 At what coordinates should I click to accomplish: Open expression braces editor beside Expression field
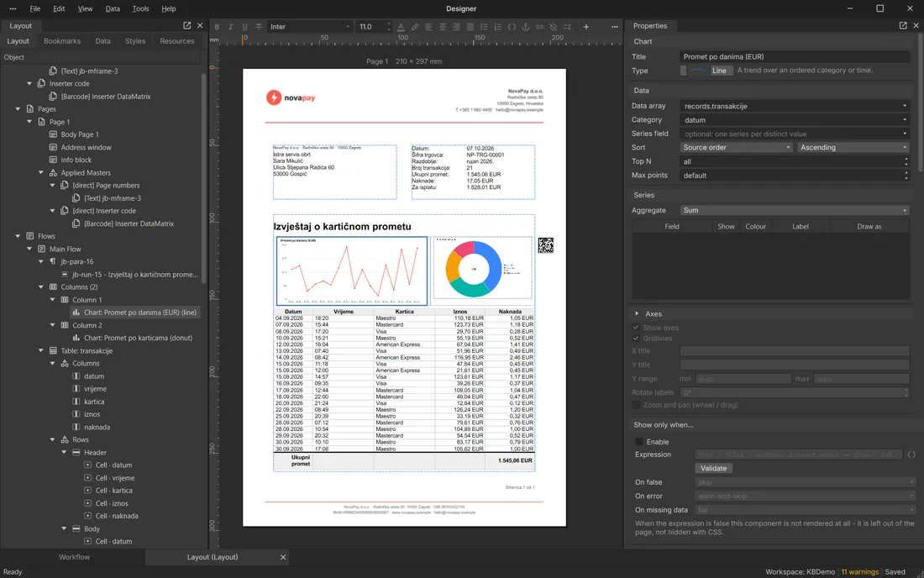(x=911, y=455)
